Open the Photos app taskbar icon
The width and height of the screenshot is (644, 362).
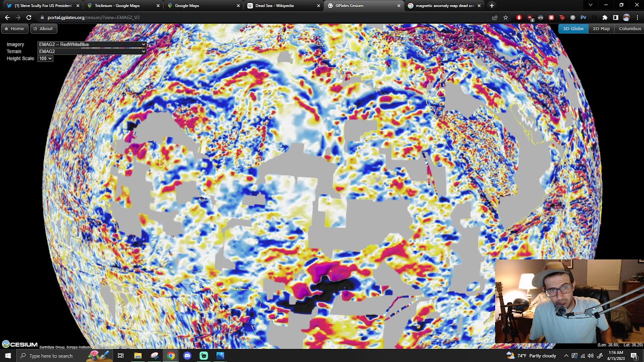(220, 356)
